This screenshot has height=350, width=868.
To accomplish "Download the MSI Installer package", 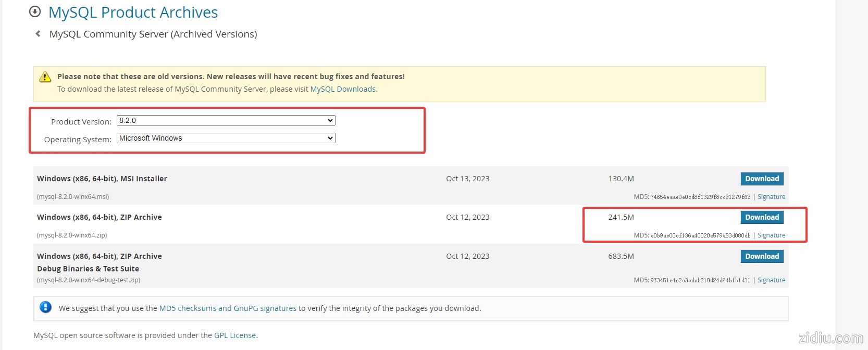I will click(762, 179).
